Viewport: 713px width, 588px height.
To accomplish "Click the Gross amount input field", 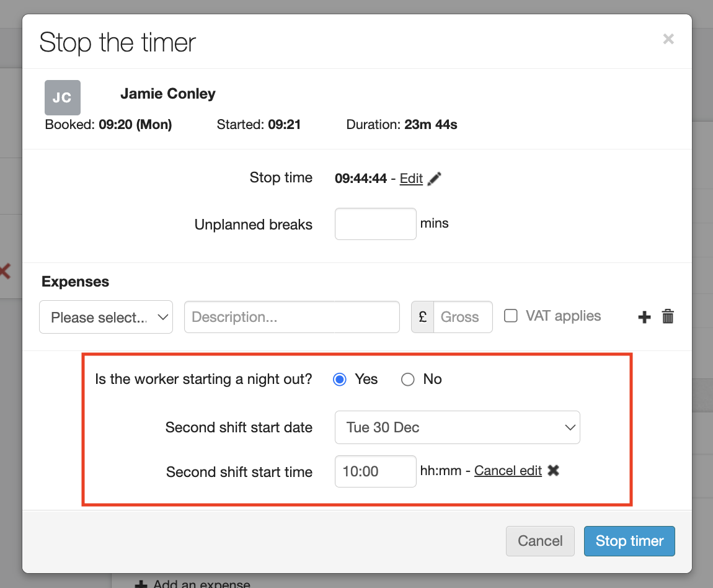I will [x=463, y=317].
